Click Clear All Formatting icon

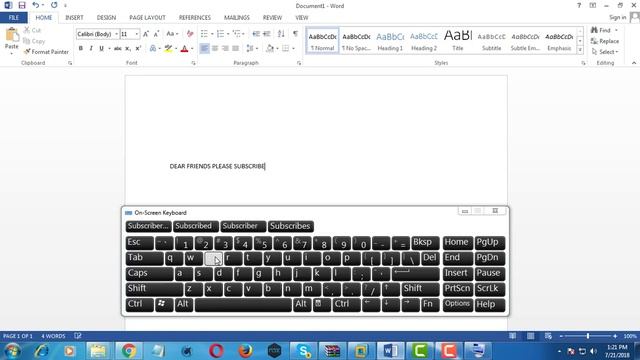pyautogui.click(x=190, y=34)
